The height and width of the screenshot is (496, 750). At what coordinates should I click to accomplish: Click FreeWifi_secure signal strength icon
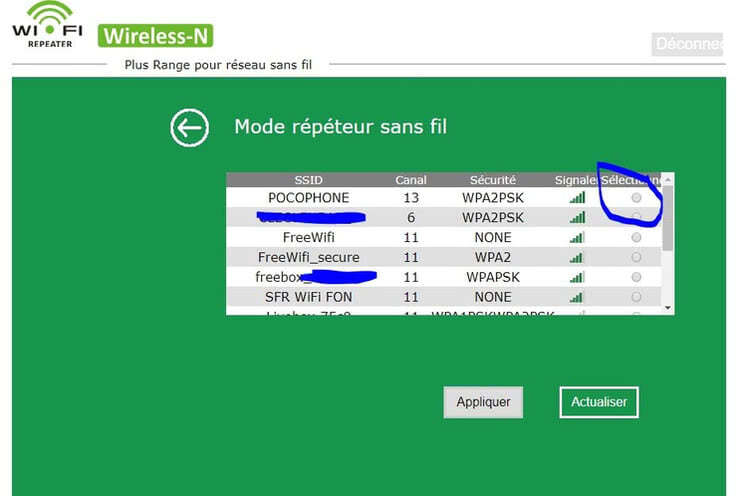(577, 258)
